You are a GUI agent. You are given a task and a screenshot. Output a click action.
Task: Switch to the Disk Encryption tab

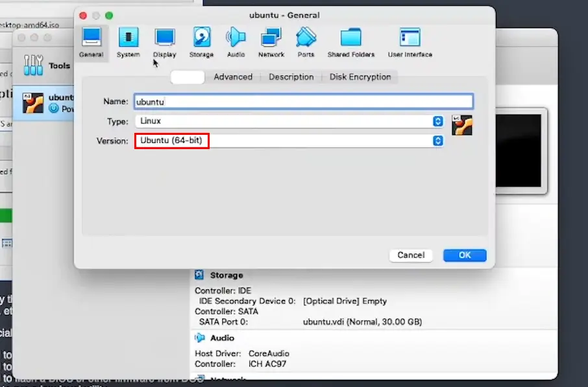pyautogui.click(x=360, y=76)
